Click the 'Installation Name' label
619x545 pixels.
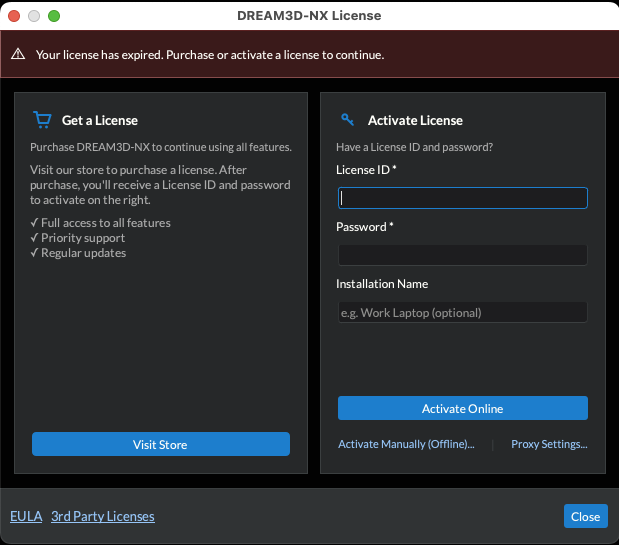[382, 284]
